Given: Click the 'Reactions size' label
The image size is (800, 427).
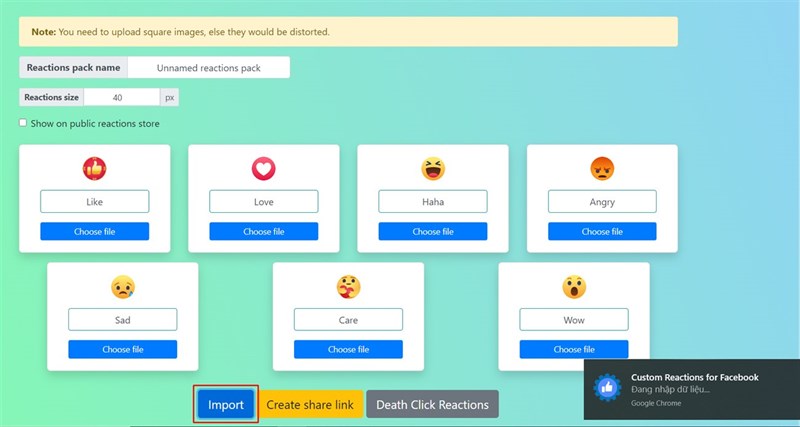Looking at the screenshot, I should pos(52,97).
